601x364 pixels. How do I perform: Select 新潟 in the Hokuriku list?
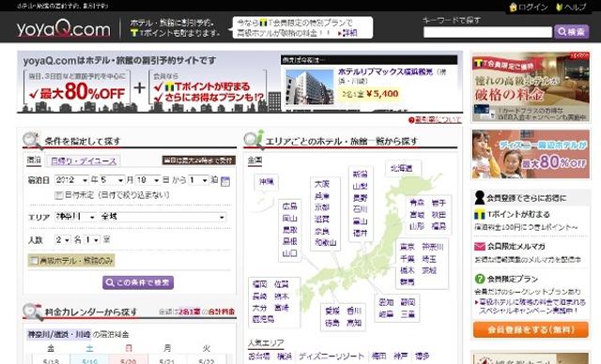pyautogui.click(x=360, y=174)
